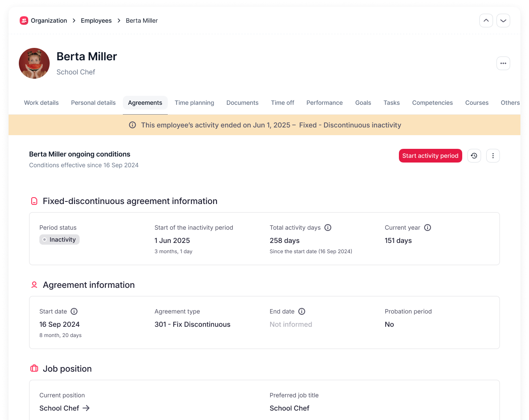Select the Agreements tab
This screenshot has width=529, height=420.
point(145,103)
